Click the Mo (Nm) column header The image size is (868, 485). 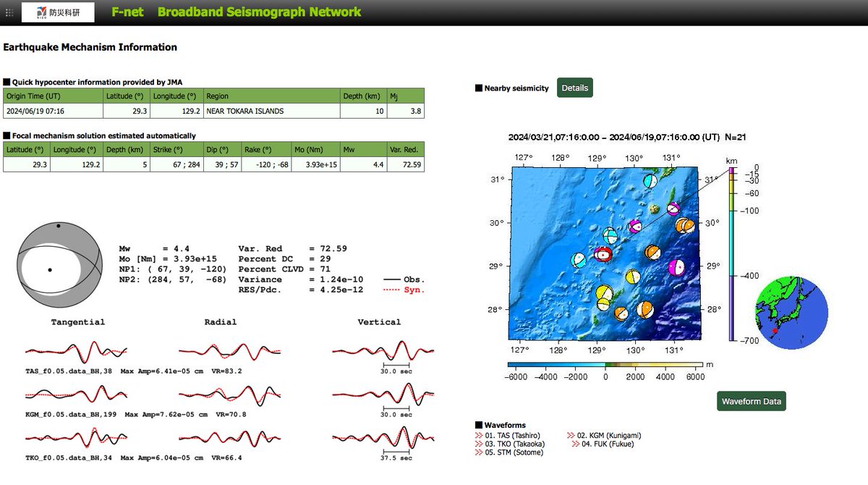315,150
